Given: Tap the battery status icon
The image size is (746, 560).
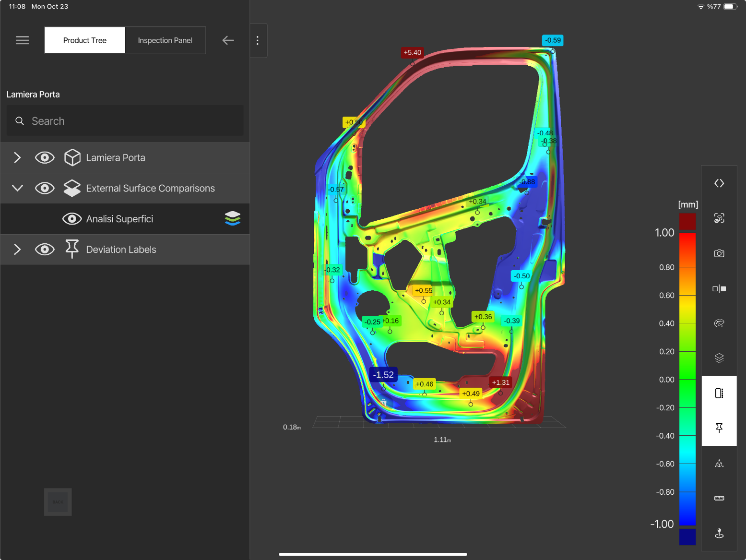Looking at the screenshot, I should 730,7.
